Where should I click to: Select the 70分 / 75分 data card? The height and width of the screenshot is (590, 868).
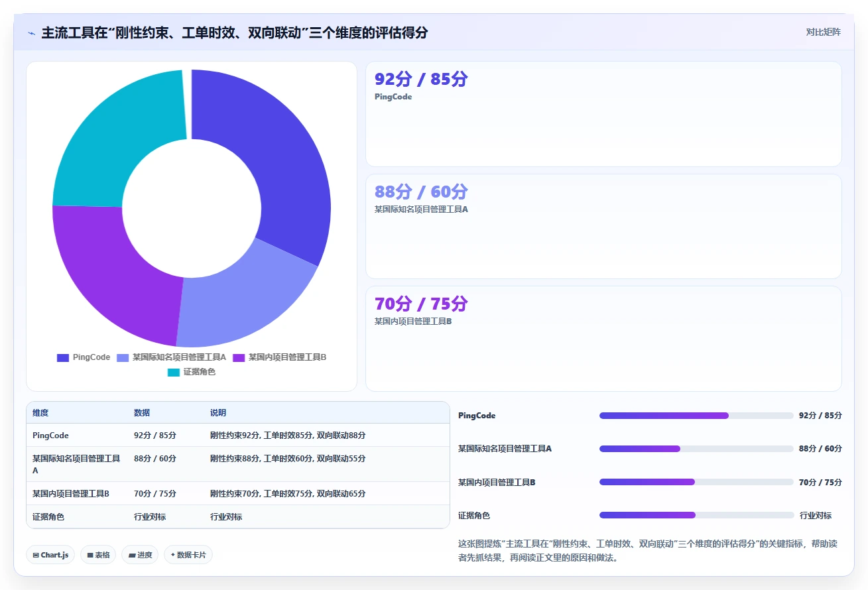[x=603, y=339]
